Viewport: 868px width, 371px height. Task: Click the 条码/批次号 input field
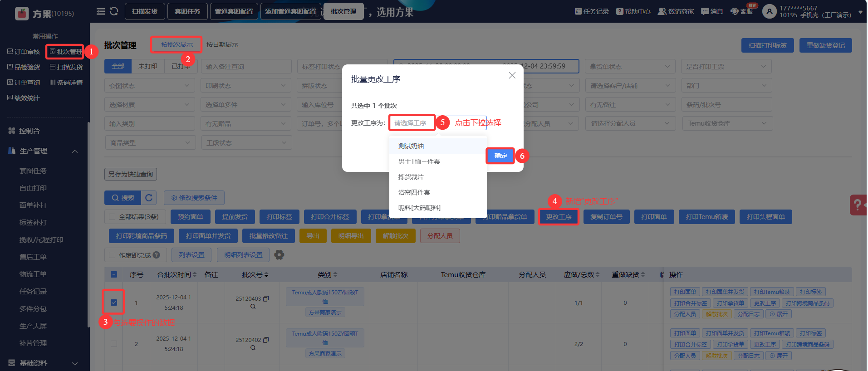coord(726,105)
